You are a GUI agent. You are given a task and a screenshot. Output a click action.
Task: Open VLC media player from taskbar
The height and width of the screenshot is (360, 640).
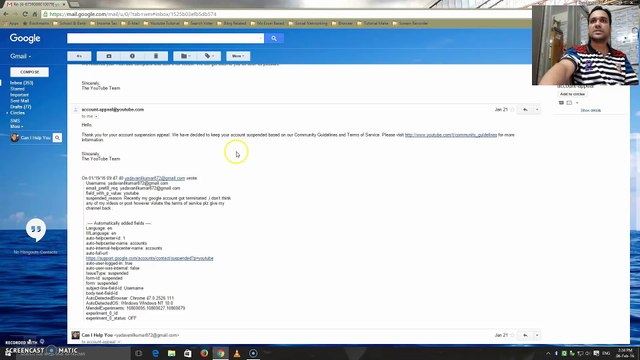tap(237, 353)
